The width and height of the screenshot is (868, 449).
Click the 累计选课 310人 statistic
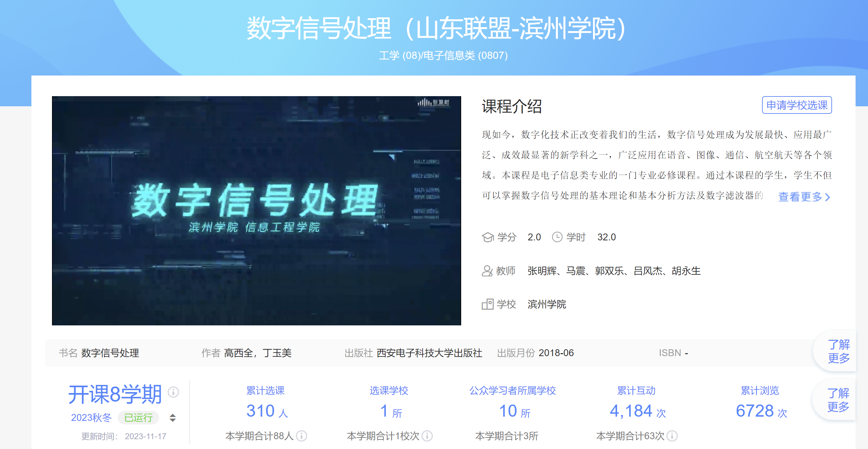tap(267, 411)
